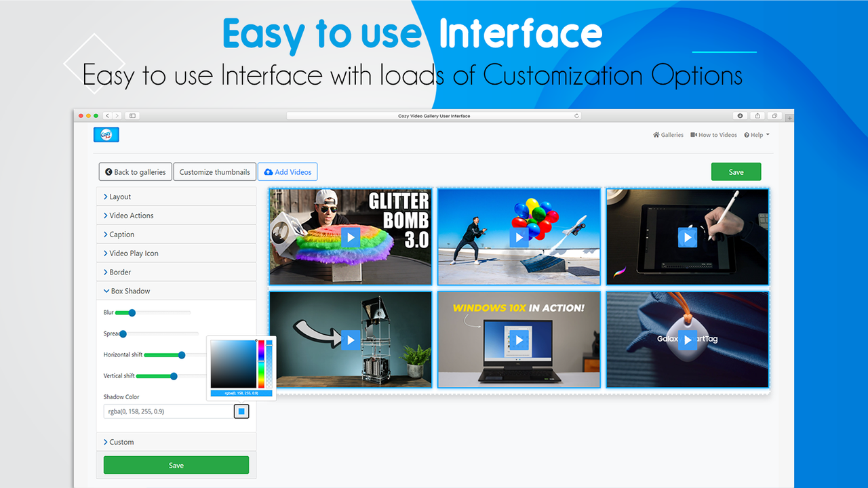Click the Help question mark icon
868x488 pixels.
coord(747,135)
